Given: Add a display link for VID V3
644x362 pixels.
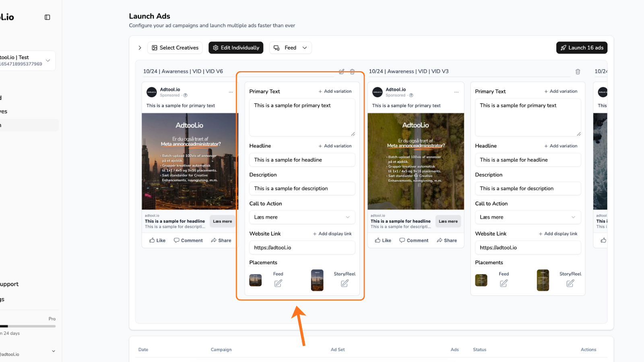Looking at the screenshot, I should coord(558,234).
